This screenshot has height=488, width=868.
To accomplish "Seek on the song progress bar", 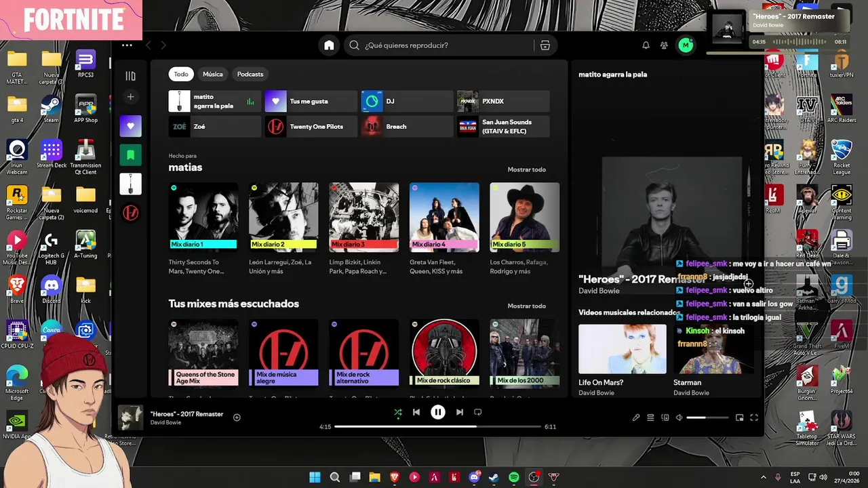I will 438,427.
